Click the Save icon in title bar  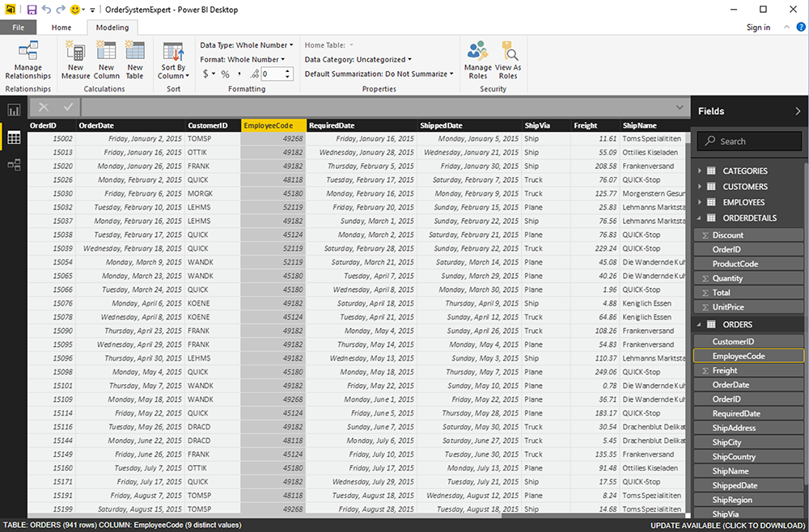(32, 9)
